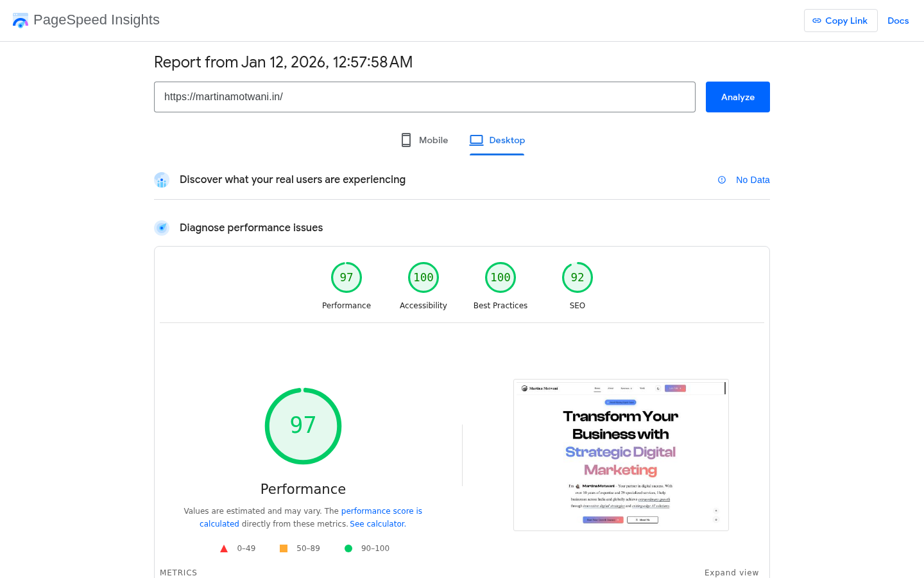Click the phone icon on the Mobile tab
This screenshot has width=924, height=578.
click(406, 139)
